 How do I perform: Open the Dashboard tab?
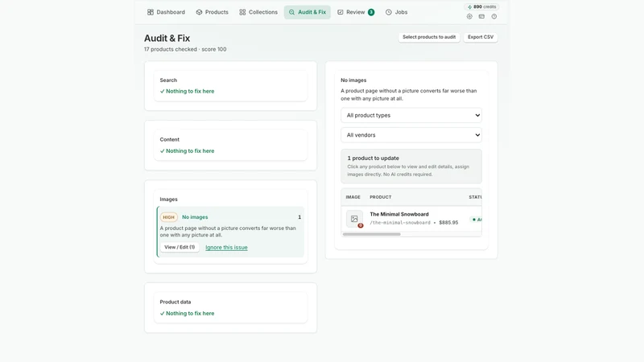pyautogui.click(x=166, y=12)
